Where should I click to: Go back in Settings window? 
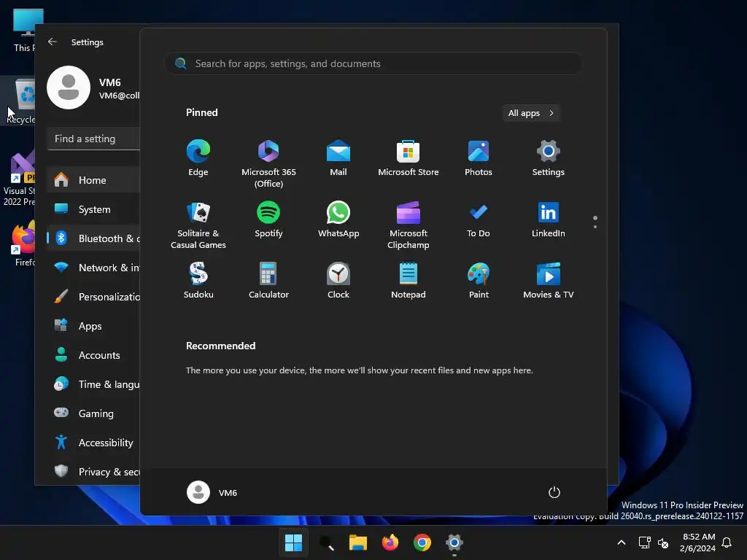(53, 42)
